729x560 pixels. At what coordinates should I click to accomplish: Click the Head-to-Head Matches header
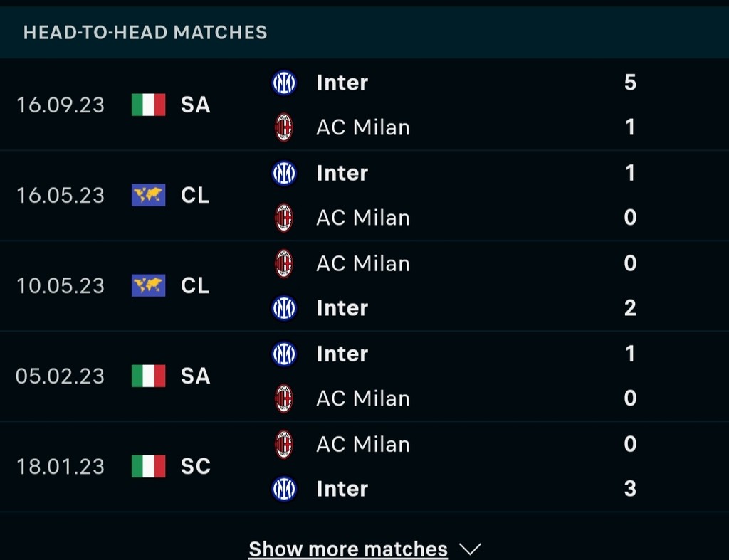pos(145,32)
